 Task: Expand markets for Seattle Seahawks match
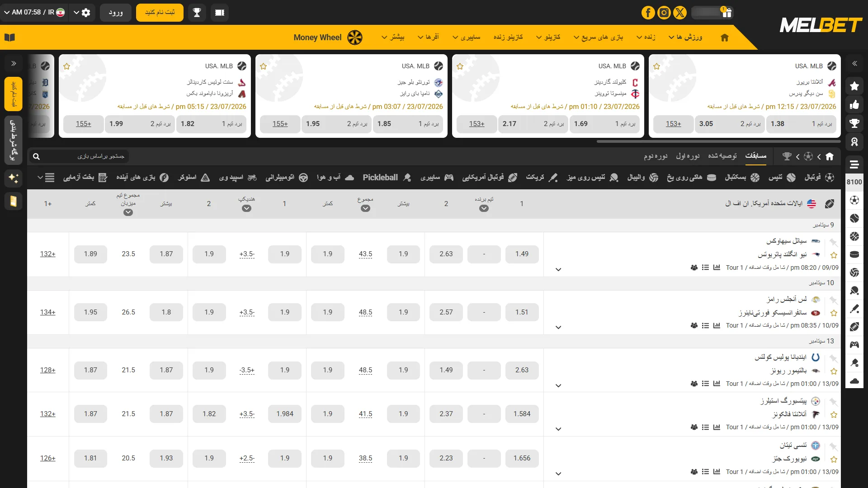tap(558, 269)
